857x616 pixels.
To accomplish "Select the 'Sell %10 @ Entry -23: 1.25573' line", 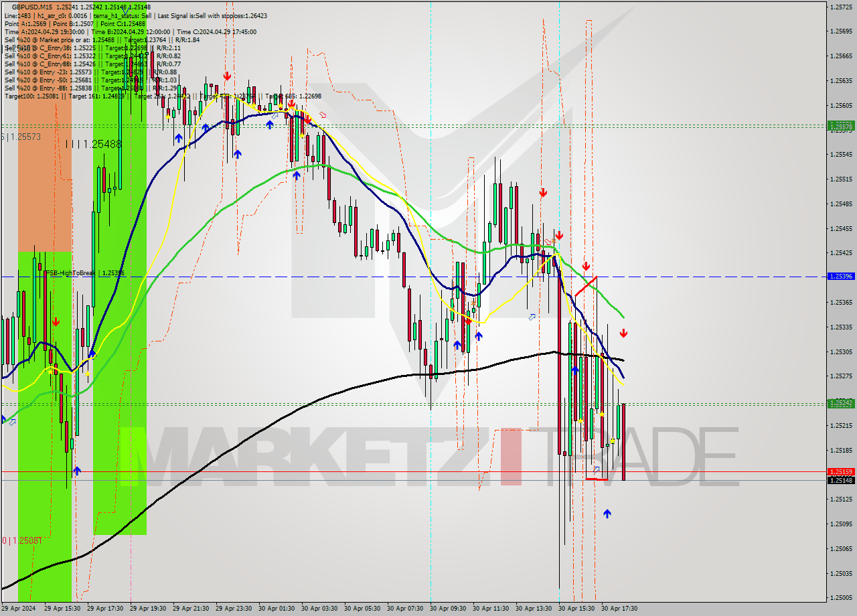I will pyautogui.click(x=91, y=72).
